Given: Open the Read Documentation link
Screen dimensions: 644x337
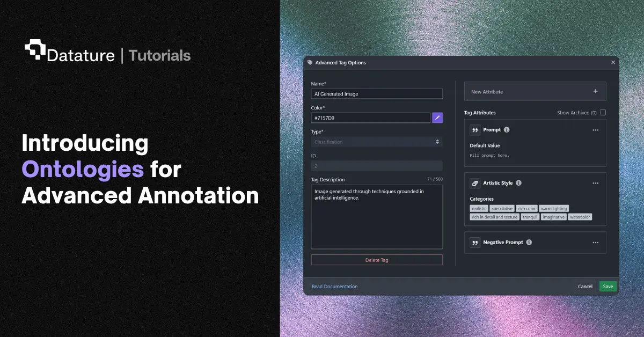Looking at the screenshot, I should pos(334,286).
